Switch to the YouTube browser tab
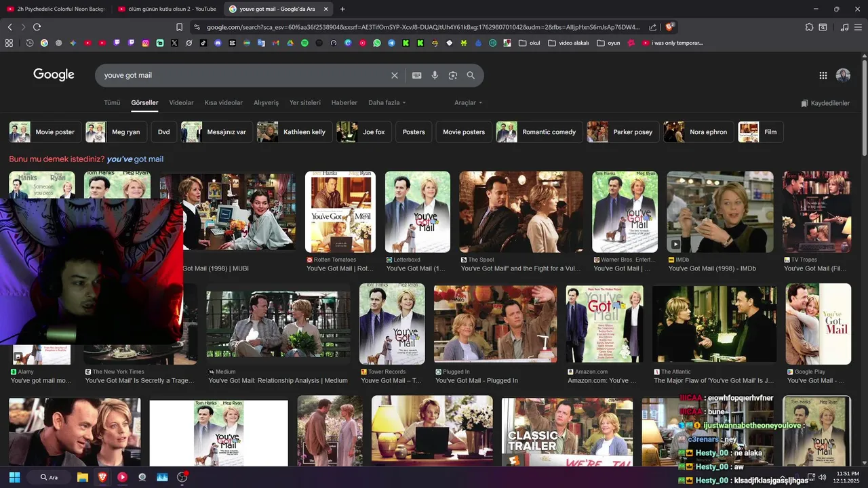The width and height of the screenshot is (868, 488). point(166,9)
